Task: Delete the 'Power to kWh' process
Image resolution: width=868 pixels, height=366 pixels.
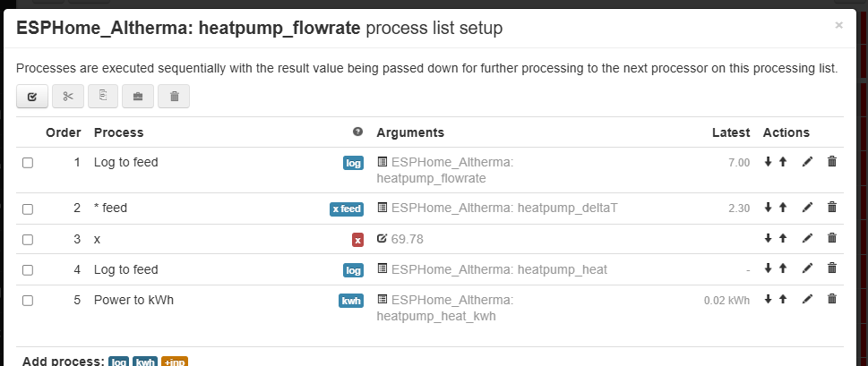Action: pyautogui.click(x=831, y=300)
